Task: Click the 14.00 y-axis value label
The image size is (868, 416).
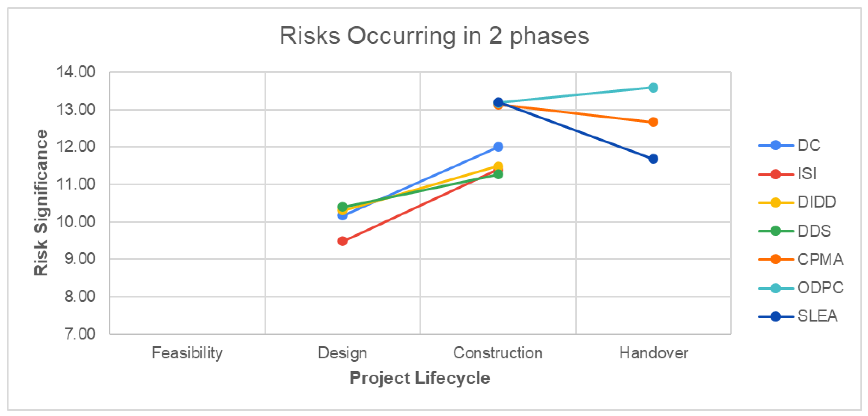Action: coord(76,72)
